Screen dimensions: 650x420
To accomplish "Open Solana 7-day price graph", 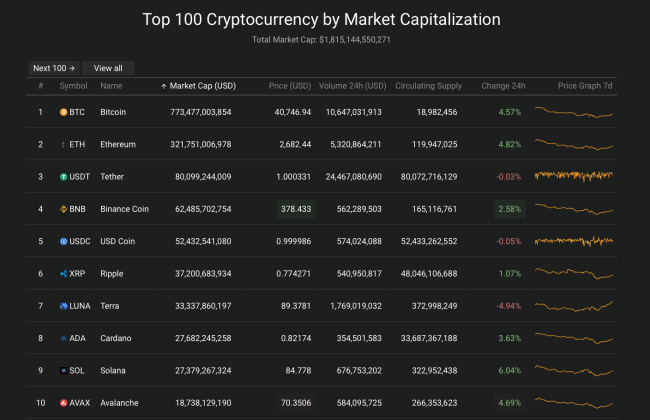I will (574, 370).
